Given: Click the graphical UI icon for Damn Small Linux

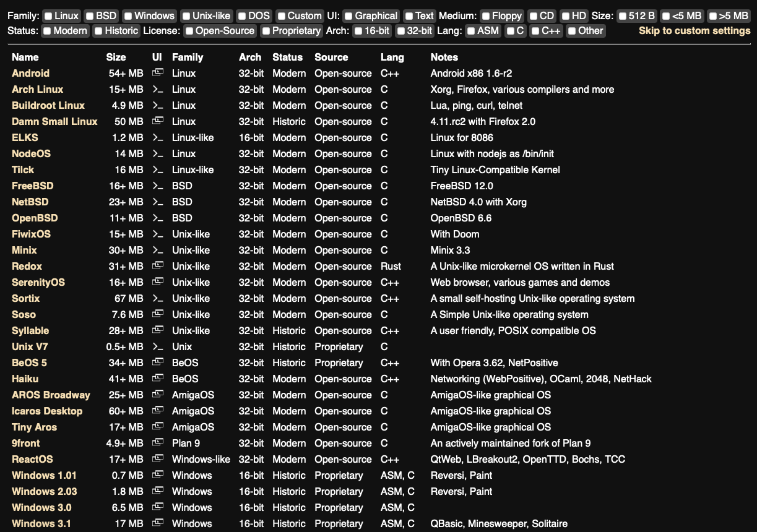Looking at the screenshot, I should (158, 121).
